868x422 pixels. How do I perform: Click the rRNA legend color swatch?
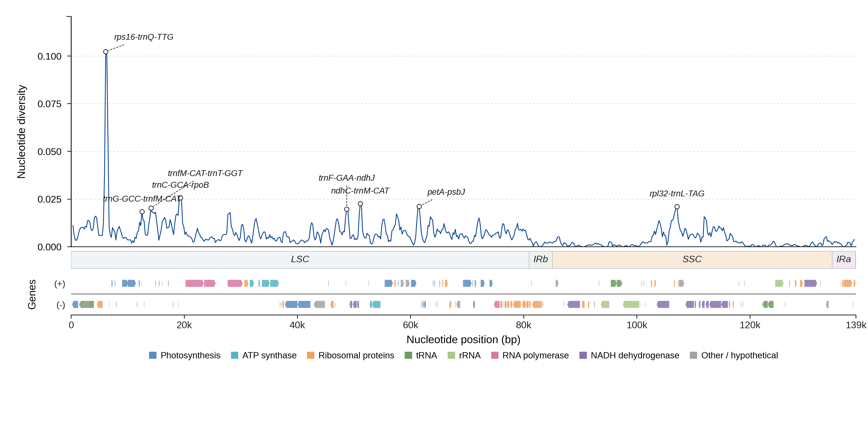(x=451, y=355)
